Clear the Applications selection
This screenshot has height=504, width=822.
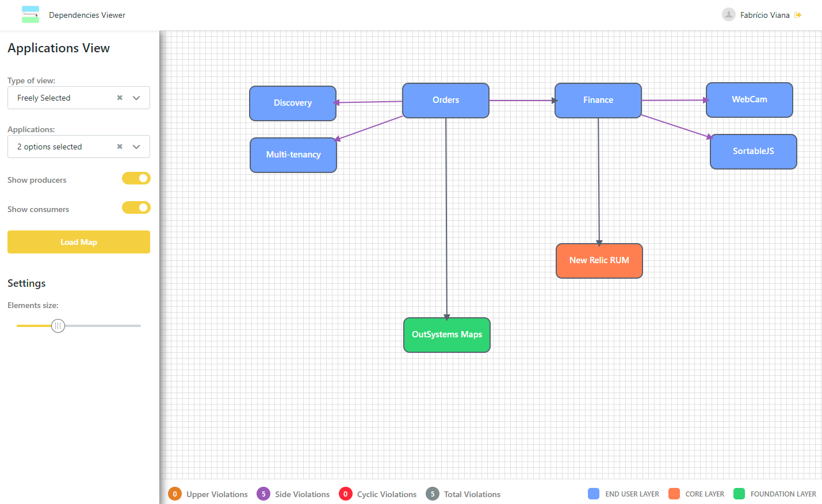(x=120, y=147)
